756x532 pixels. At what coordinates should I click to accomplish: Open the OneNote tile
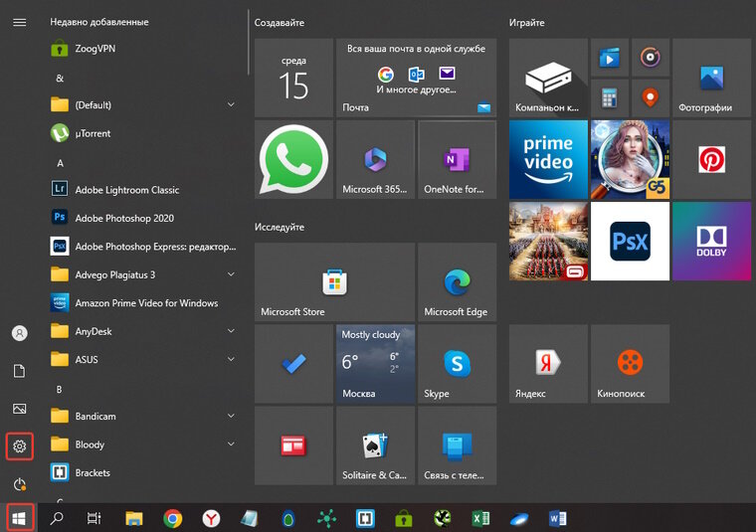pyautogui.click(x=457, y=159)
